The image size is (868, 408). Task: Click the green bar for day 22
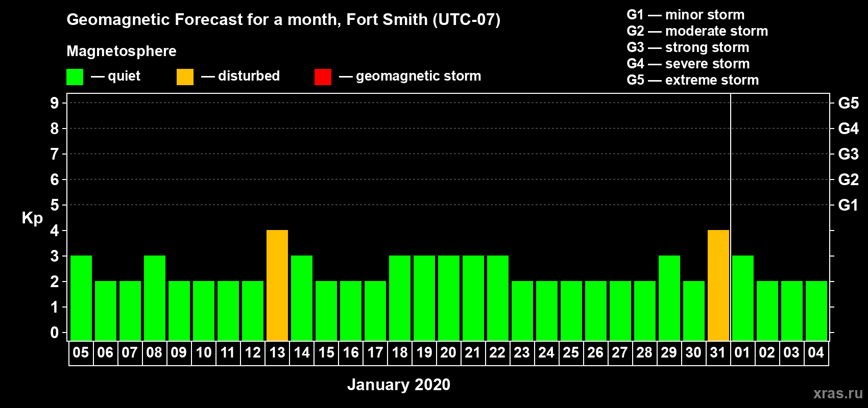pyautogui.click(x=498, y=298)
